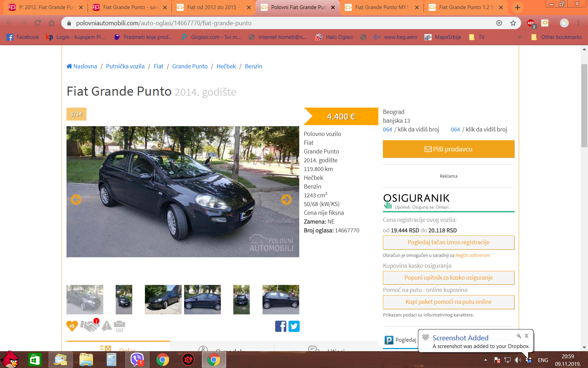This screenshot has width=588, height=368.
Task: Close the 'Polovni Fiat Grande Punto' tab
Action: coord(333,7)
